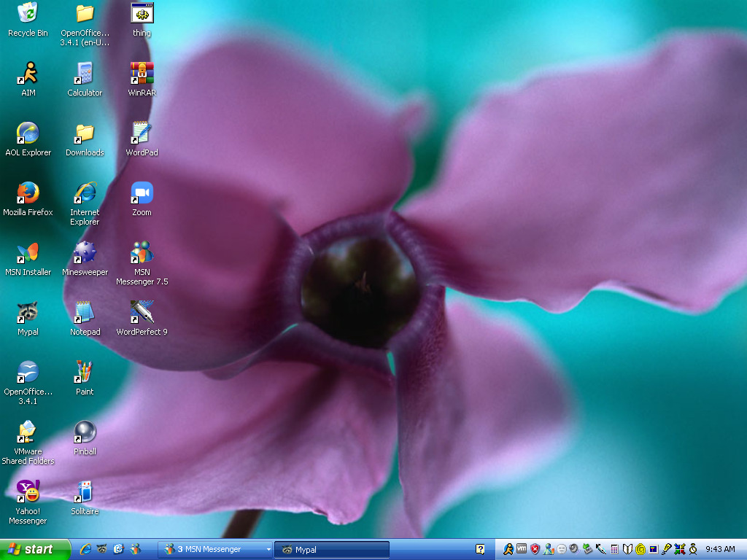Launch Internet Explorer from Quick Launch

pyautogui.click(x=85, y=550)
